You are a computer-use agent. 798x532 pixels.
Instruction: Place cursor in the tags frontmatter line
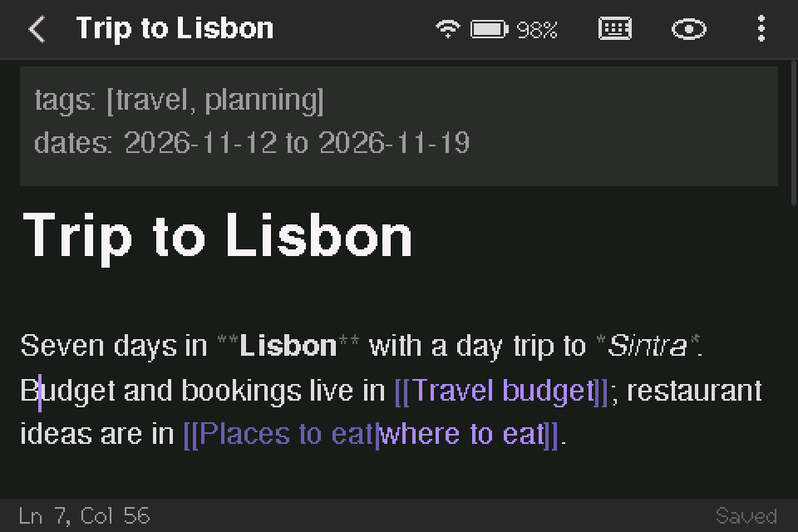click(x=180, y=101)
